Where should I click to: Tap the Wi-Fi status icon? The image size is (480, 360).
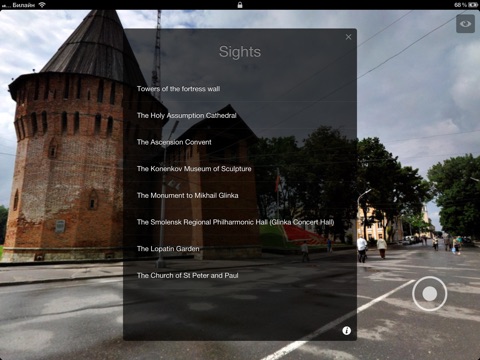pyautogui.click(x=42, y=5)
